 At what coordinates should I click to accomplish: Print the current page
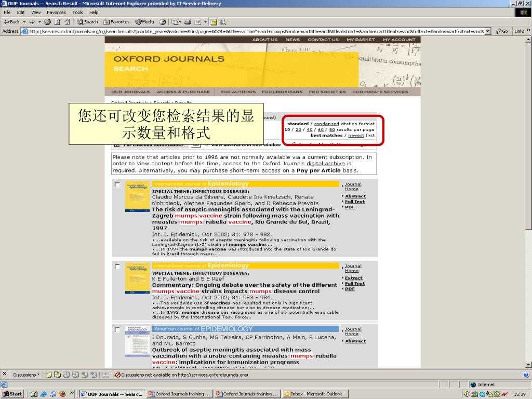point(188,22)
